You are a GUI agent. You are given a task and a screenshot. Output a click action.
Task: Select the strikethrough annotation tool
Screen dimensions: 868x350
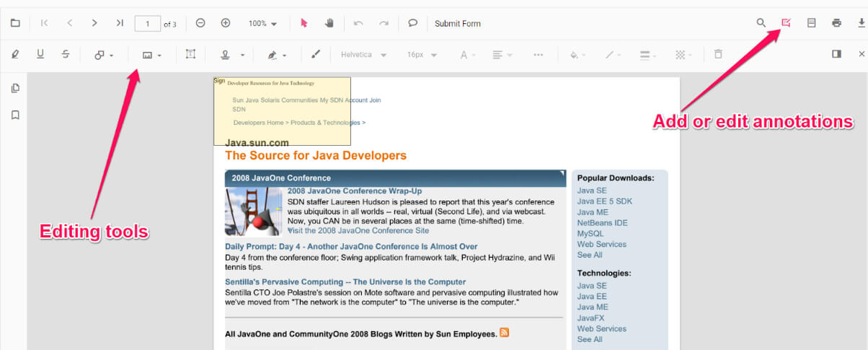[66, 54]
